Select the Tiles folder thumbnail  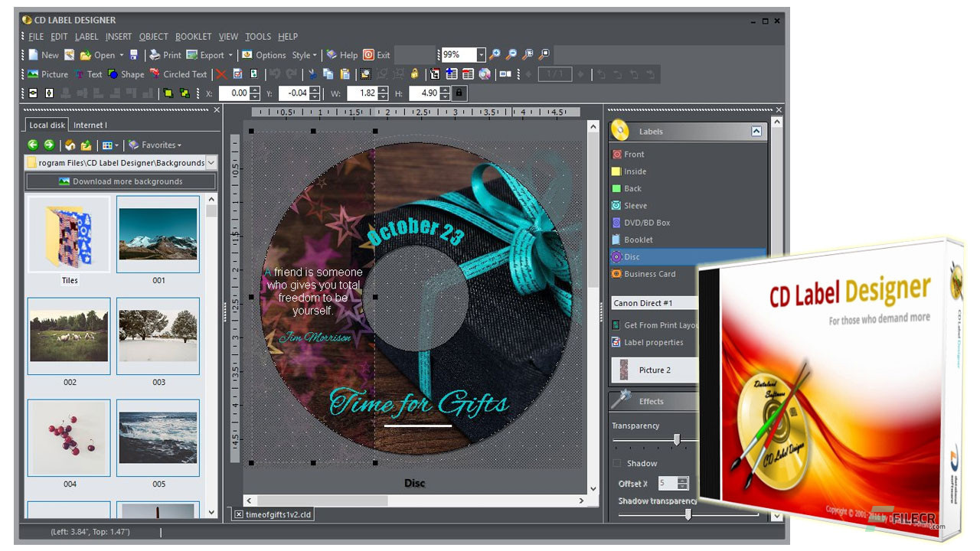click(x=69, y=234)
